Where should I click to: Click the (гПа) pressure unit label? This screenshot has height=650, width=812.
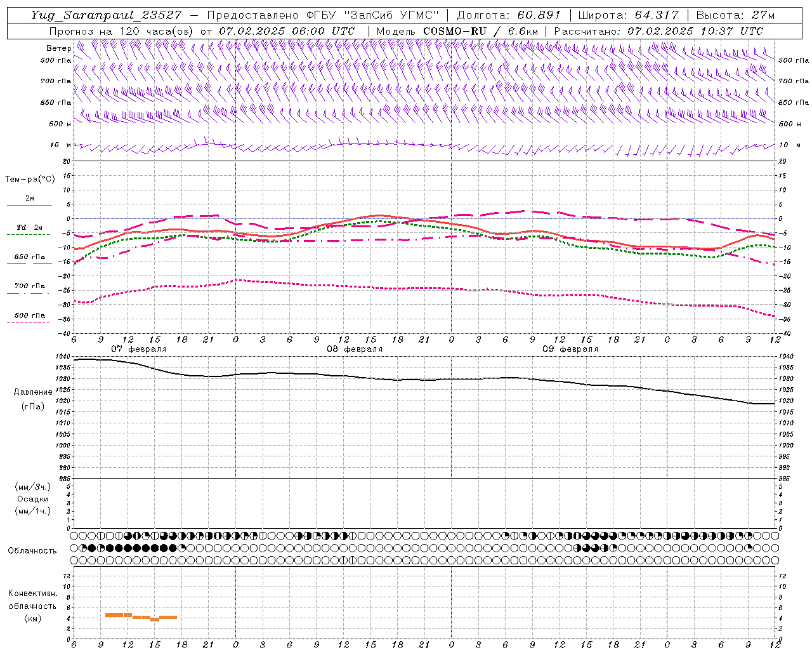pos(33,406)
